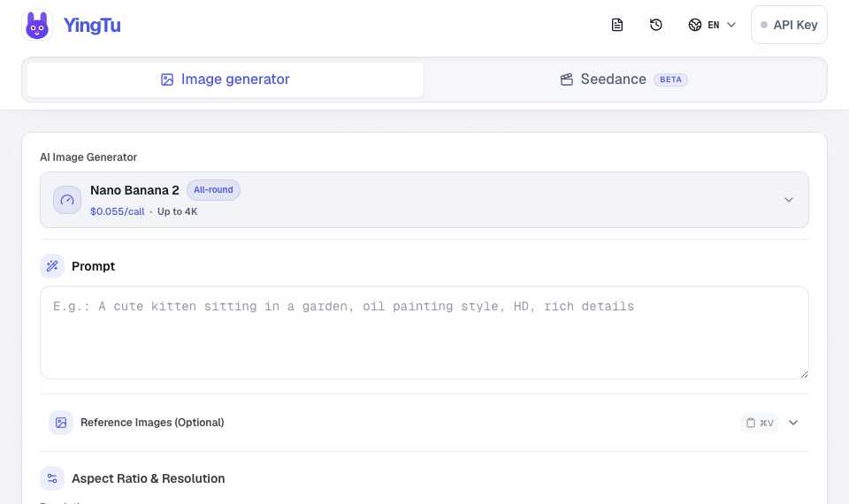Click the Aspect Ratio & Resolution sliders icon

pyautogui.click(x=52, y=478)
